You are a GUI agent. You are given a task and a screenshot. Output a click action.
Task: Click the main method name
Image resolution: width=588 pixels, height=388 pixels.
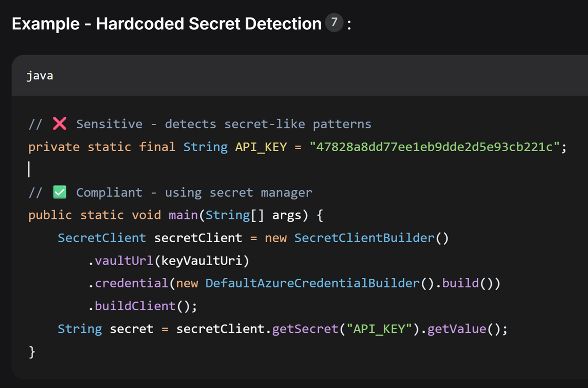[183, 215]
